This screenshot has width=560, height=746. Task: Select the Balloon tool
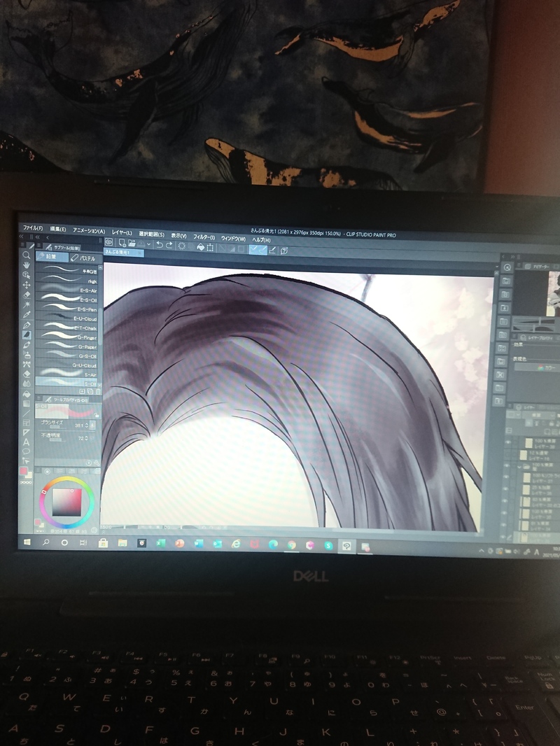pos(27,451)
